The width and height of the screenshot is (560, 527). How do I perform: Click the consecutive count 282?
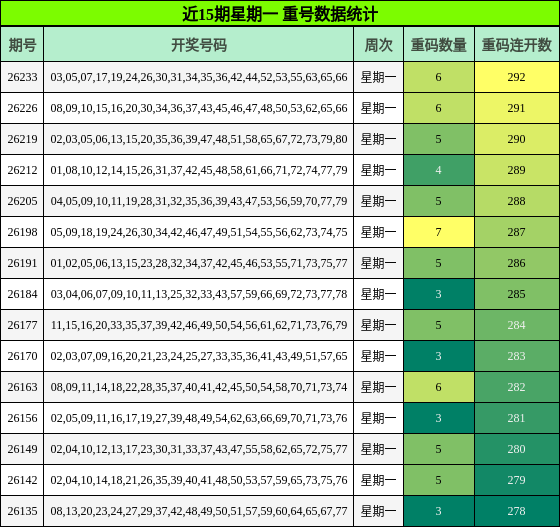[517, 387]
